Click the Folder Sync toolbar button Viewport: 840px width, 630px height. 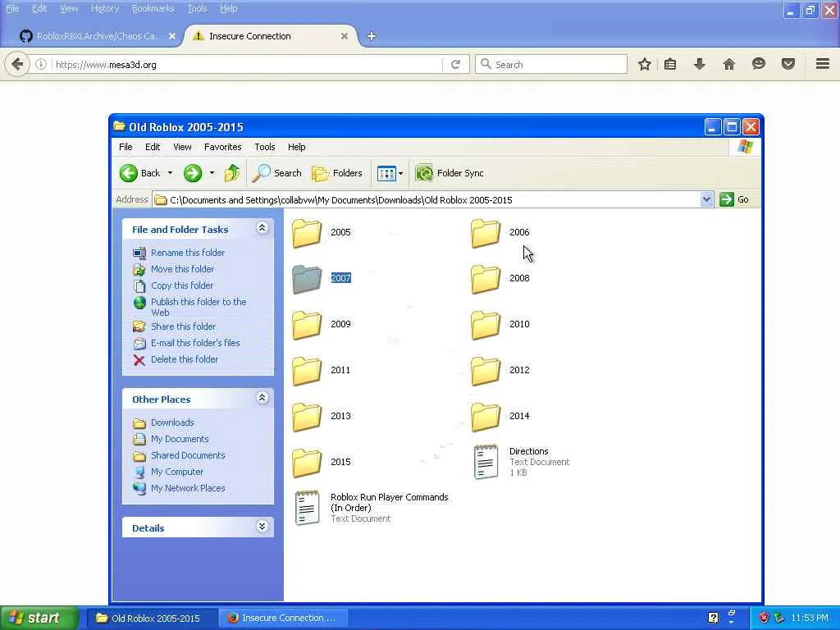pos(450,173)
